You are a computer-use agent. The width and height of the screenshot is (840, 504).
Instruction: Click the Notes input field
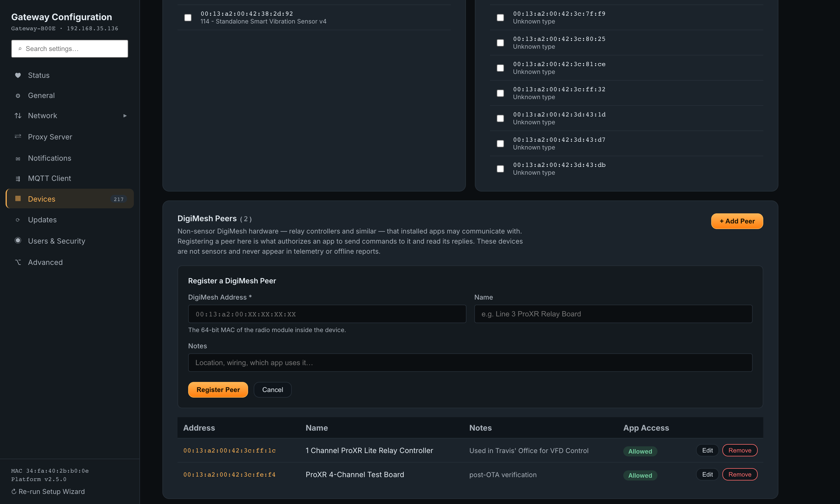[x=470, y=363]
